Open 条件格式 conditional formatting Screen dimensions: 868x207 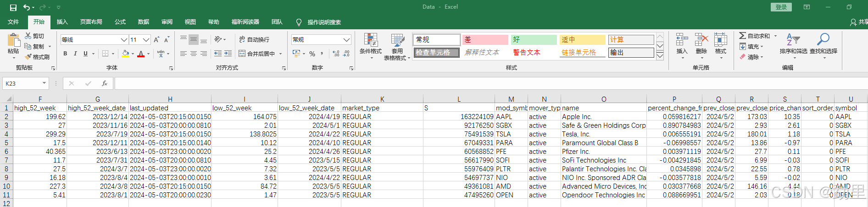tap(371, 46)
